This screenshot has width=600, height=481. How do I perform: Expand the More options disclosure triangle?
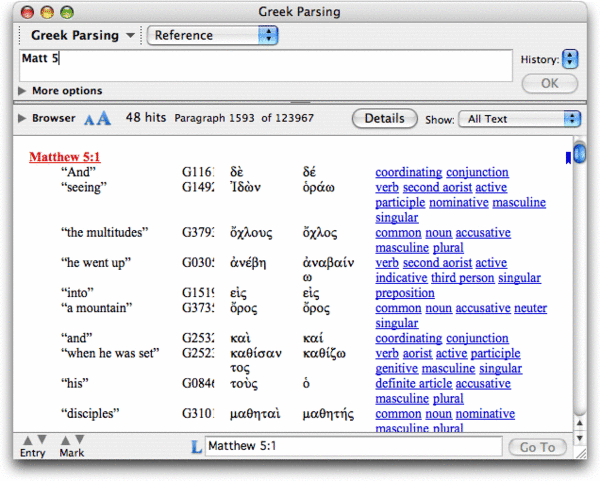click(23, 91)
